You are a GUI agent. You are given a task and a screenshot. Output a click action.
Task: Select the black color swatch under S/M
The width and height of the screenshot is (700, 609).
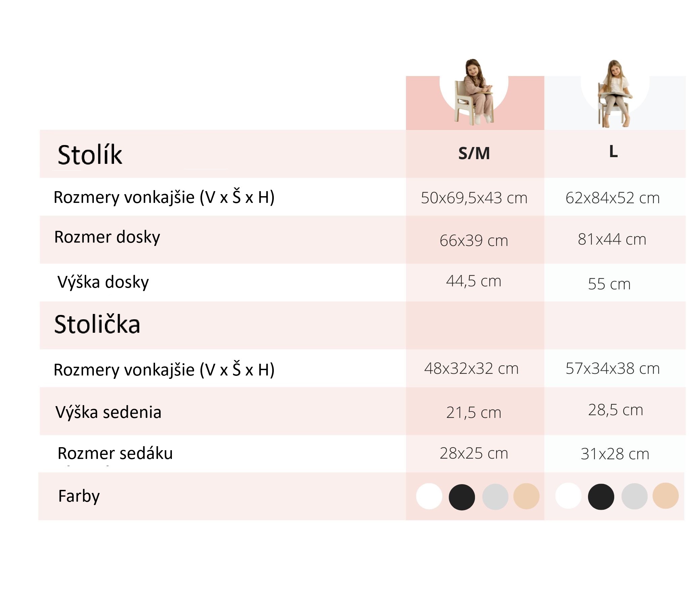[462, 497]
